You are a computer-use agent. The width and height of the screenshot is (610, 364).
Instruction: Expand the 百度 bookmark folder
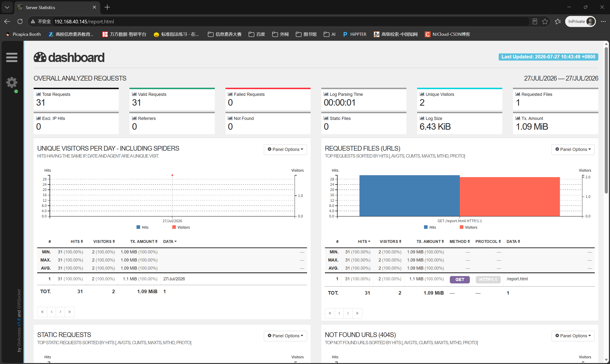click(x=257, y=34)
